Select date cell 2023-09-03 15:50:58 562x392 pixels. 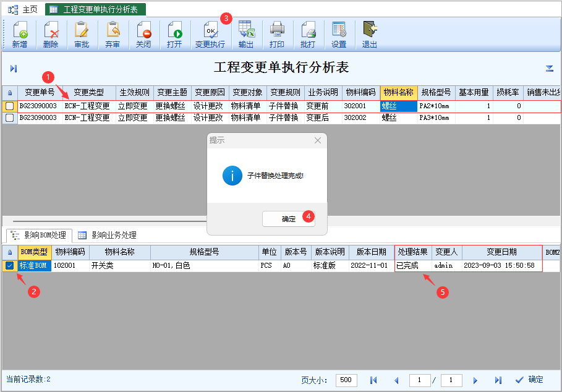click(502, 265)
